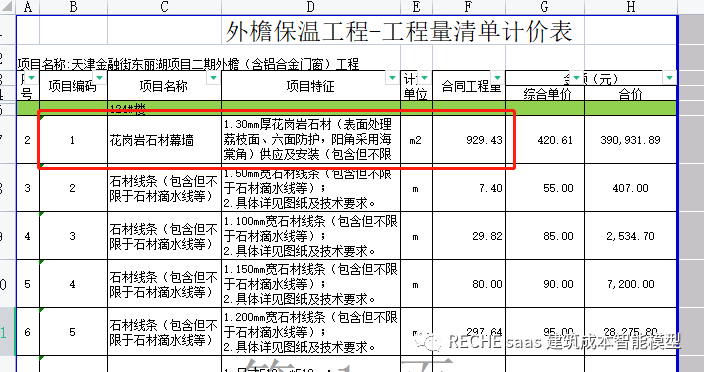Select the cell with total 7,200.00
704x372 pixels.
[x=630, y=284]
